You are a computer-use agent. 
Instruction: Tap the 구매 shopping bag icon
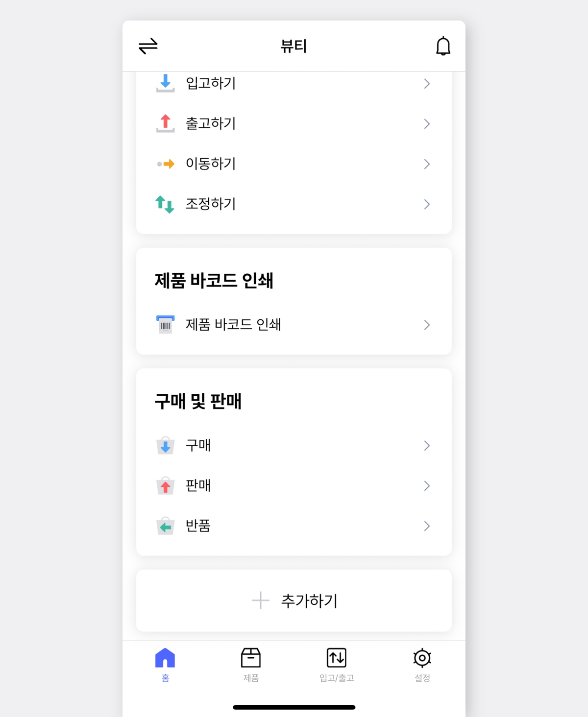165,446
